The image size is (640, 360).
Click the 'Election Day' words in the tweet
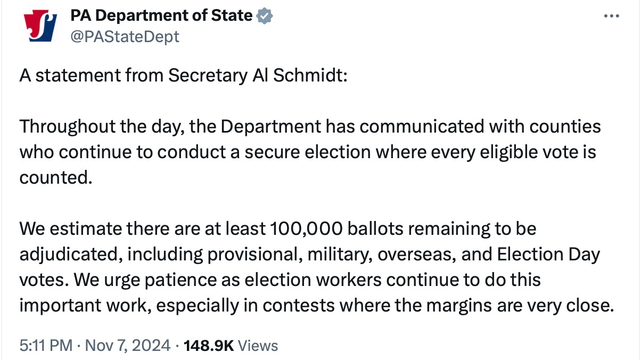tap(548, 254)
